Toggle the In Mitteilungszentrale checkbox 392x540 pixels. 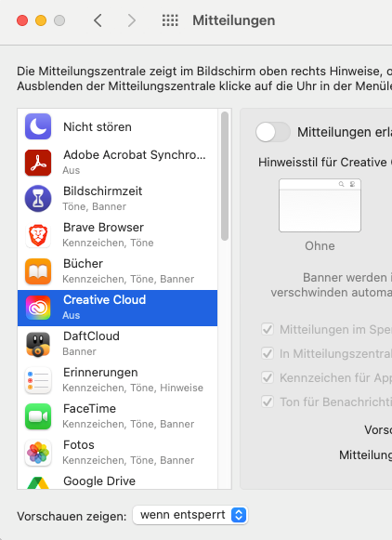point(268,353)
